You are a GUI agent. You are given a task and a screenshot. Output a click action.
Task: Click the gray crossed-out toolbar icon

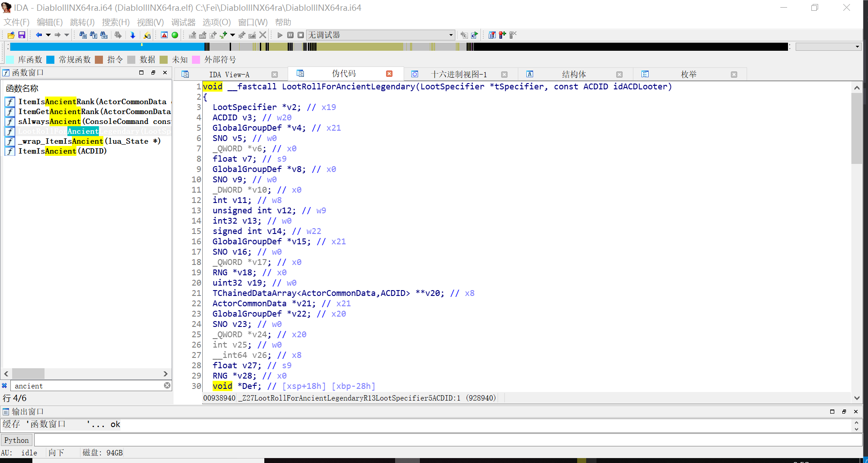[513, 35]
